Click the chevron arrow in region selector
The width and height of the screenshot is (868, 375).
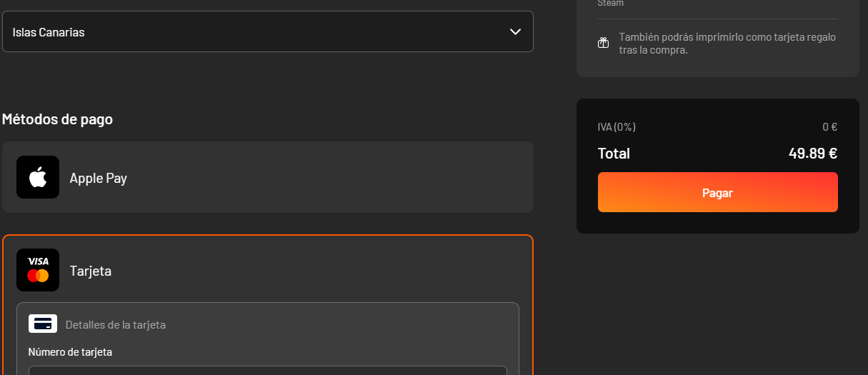click(x=515, y=31)
